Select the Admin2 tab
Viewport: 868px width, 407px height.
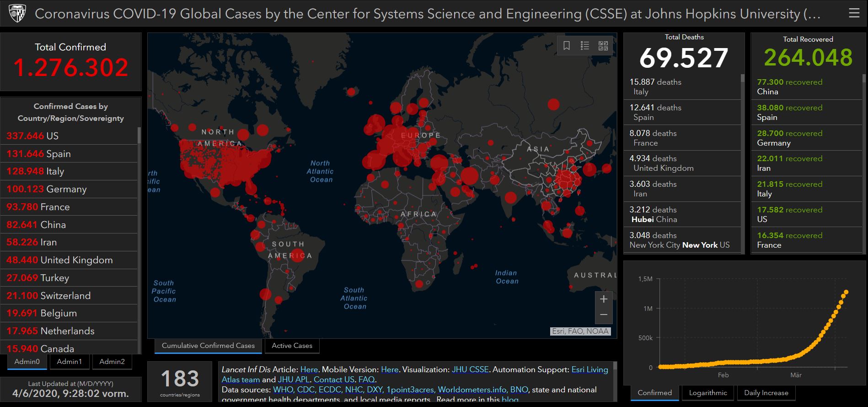click(112, 362)
